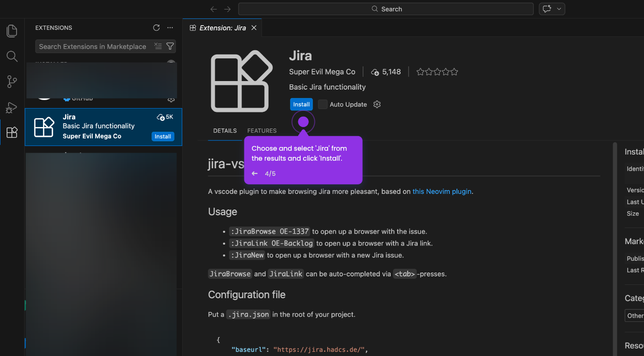Switch to the FEATURES tab
This screenshot has width=644, height=356.
pos(262,131)
